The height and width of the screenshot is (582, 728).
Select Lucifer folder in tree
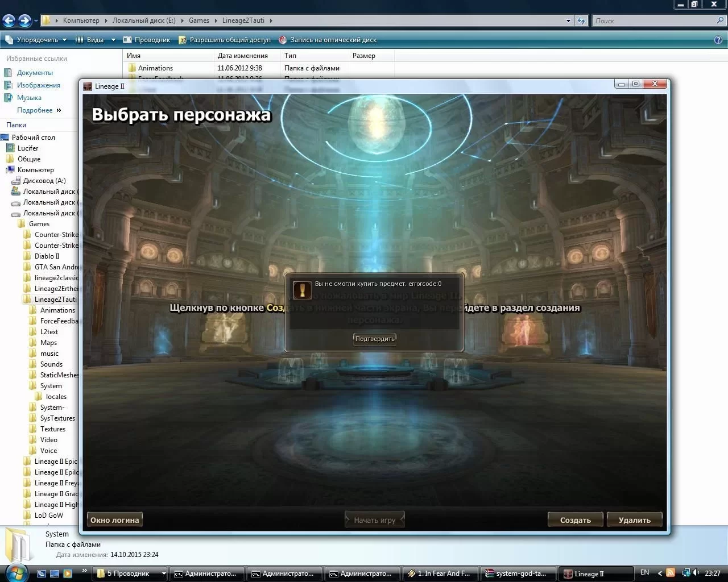pos(28,148)
